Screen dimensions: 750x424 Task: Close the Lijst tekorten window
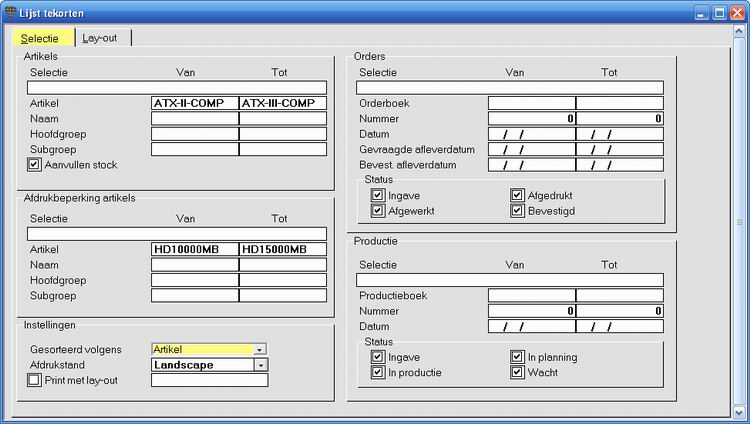pyautogui.click(x=737, y=12)
